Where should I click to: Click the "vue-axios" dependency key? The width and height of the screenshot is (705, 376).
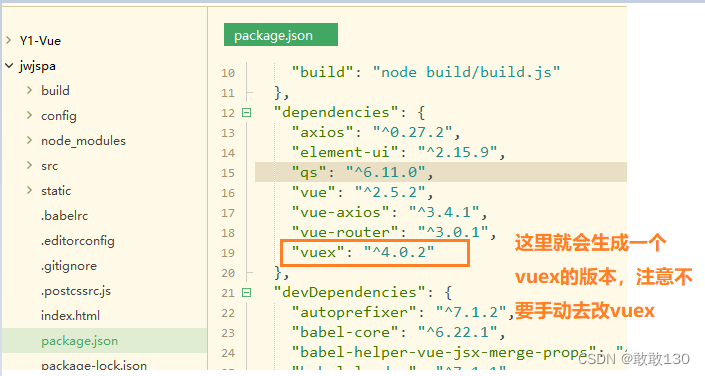pos(340,212)
